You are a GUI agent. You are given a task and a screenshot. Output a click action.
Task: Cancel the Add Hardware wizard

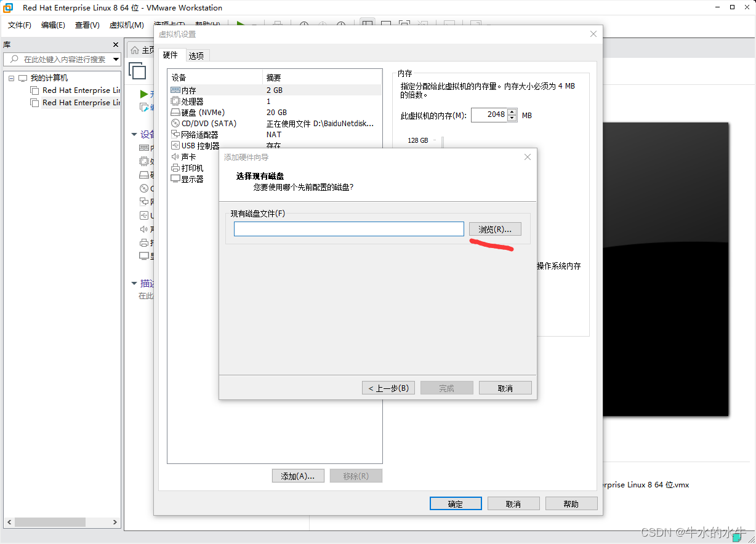505,388
